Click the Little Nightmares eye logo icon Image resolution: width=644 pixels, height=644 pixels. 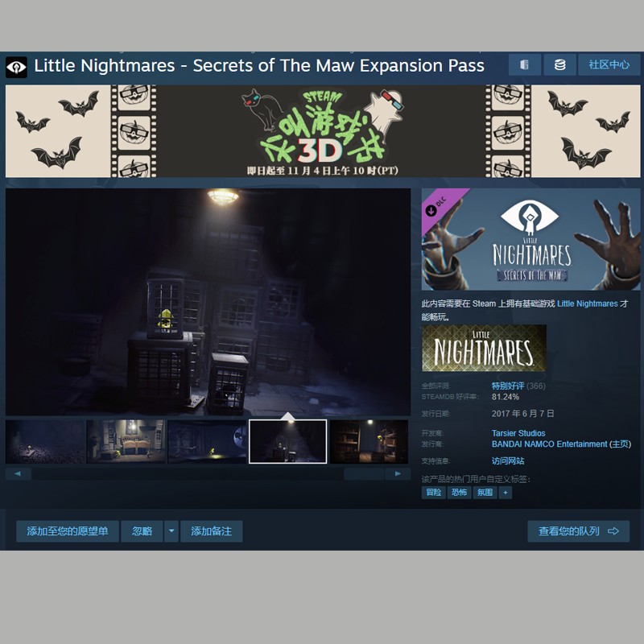pos(16,67)
